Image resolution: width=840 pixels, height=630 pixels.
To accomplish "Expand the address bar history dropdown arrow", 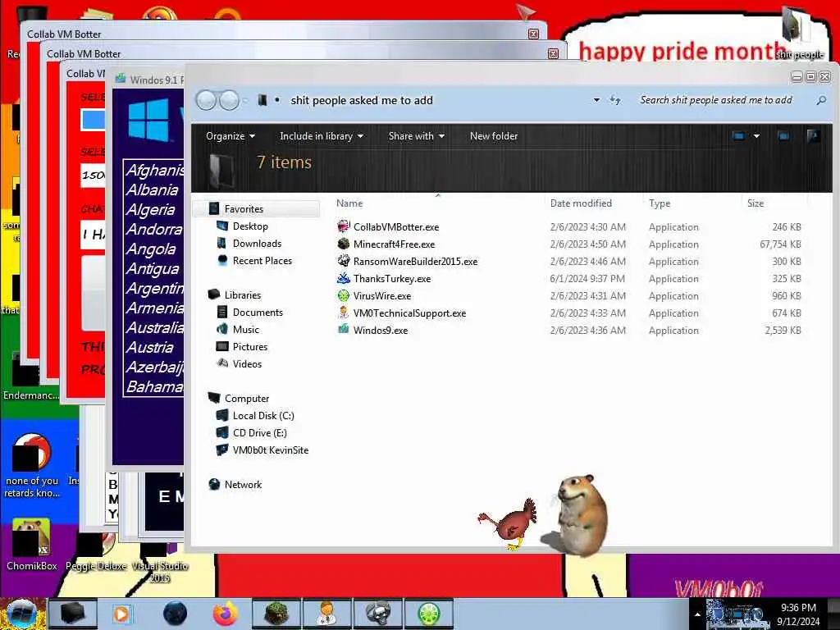I will [596, 100].
